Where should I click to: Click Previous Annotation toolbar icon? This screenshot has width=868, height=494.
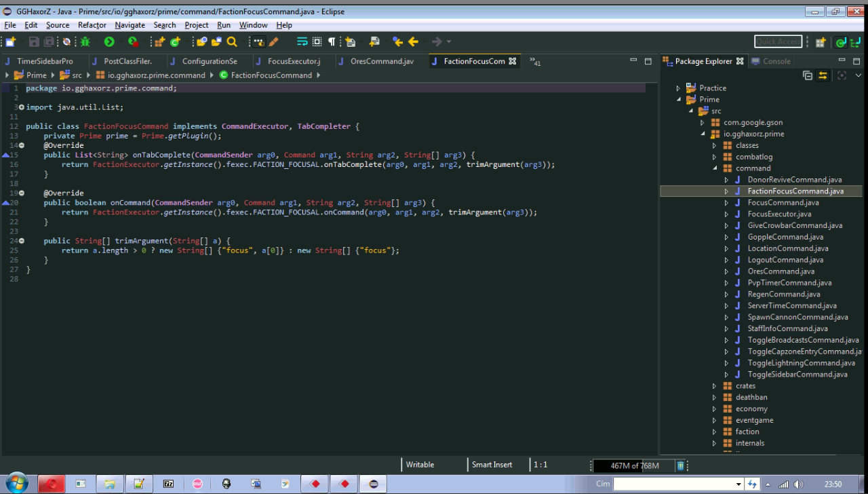coord(374,42)
